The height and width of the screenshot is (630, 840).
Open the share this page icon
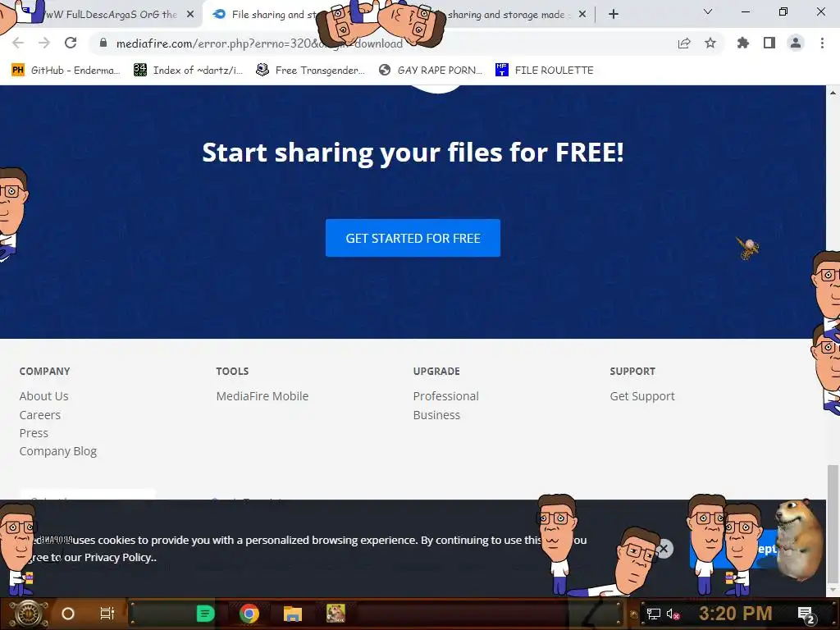tap(684, 43)
